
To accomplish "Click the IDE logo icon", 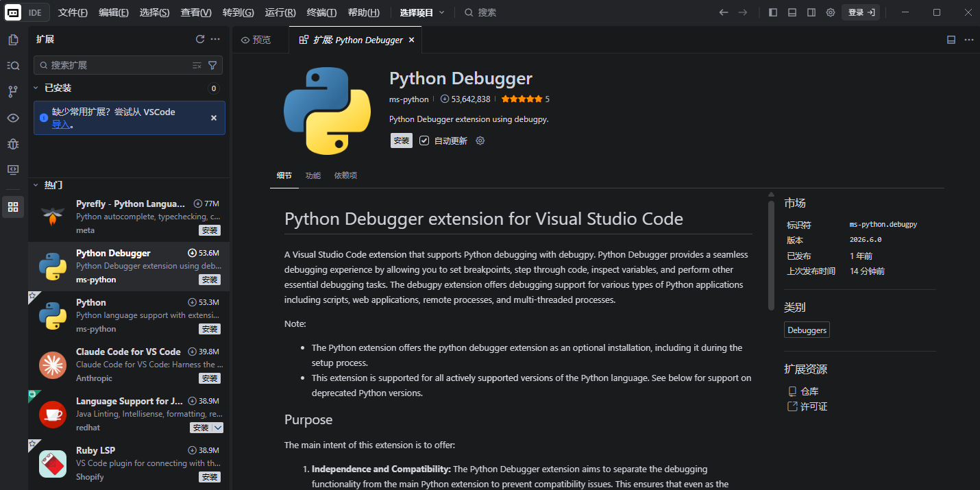I will (13, 12).
